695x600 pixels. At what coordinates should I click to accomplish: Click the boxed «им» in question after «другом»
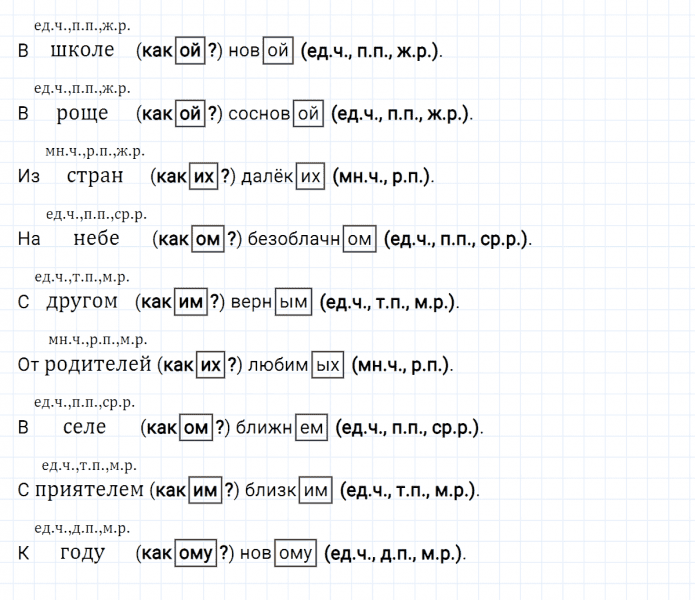[191, 302]
